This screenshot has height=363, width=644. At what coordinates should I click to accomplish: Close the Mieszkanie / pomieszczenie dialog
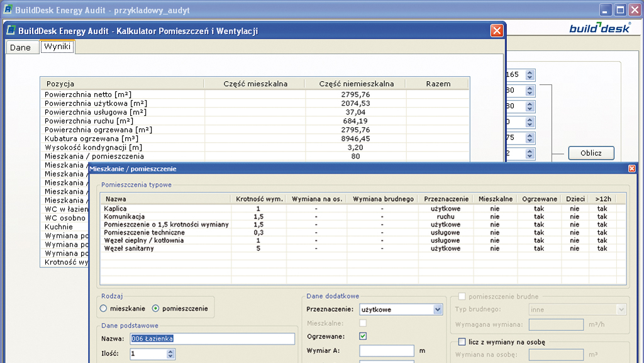coord(631,169)
